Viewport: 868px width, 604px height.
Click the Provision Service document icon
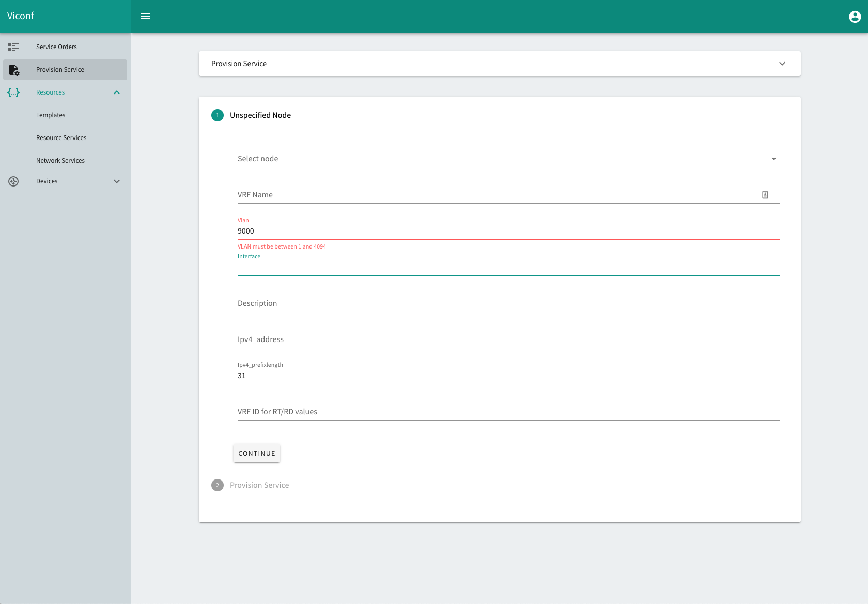(14, 70)
